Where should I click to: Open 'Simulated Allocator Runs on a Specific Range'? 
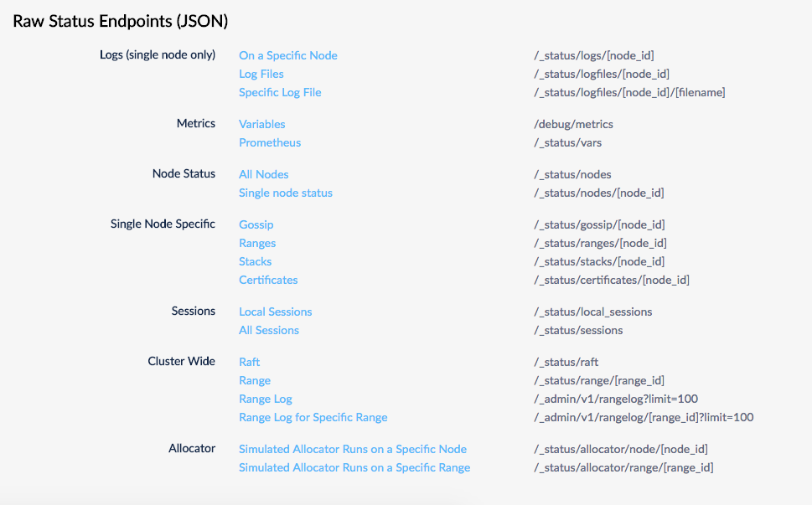(x=354, y=467)
